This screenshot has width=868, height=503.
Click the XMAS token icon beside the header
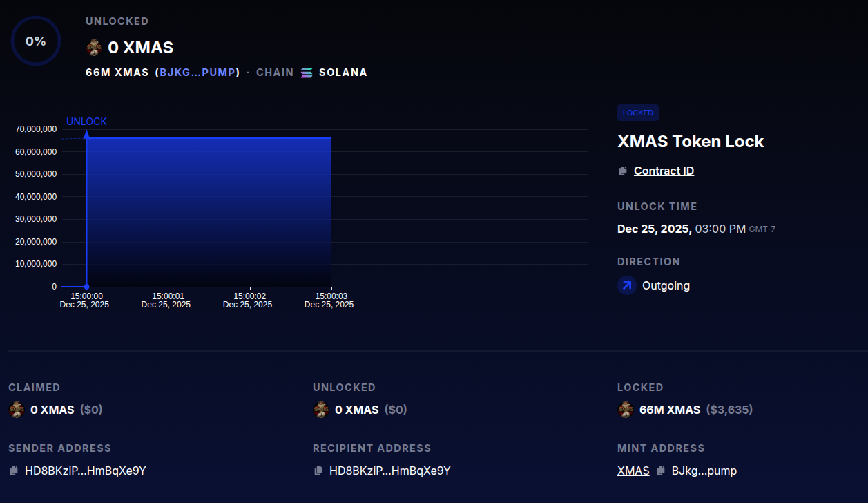[94, 47]
